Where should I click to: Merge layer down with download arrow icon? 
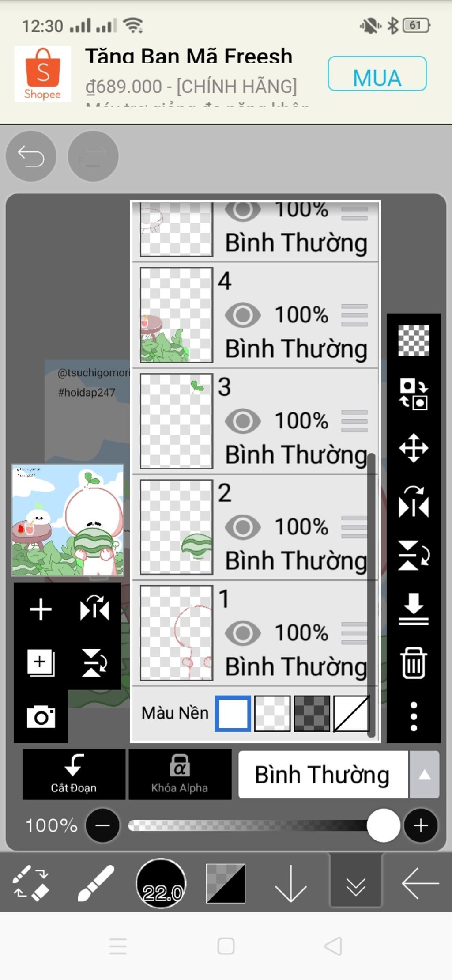tap(414, 609)
